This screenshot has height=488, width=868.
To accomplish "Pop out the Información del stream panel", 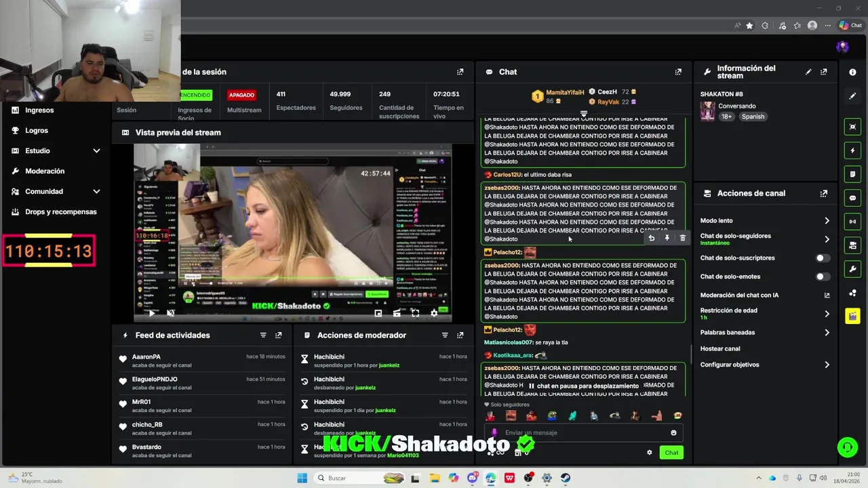I will tap(824, 72).
